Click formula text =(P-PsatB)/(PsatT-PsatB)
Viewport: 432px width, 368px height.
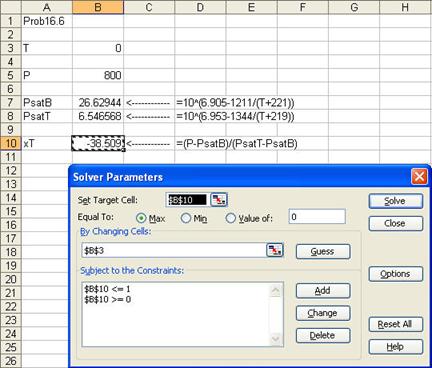(x=237, y=144)
